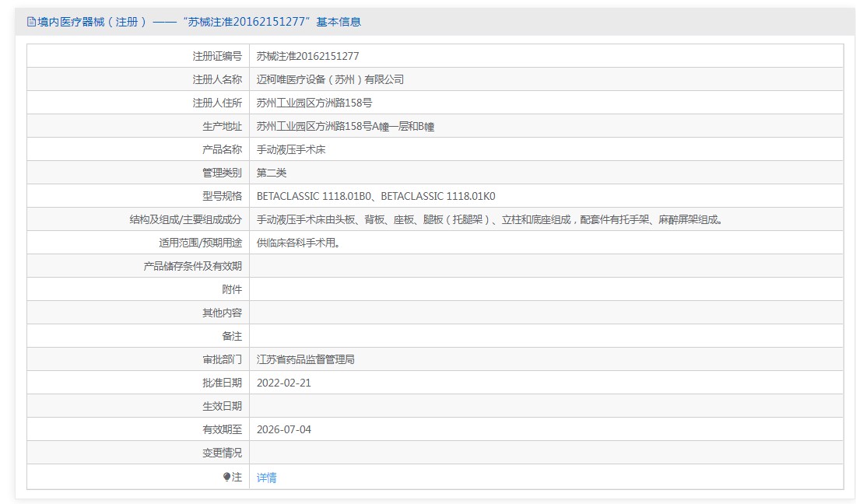
Task: Click the lightbulb icon beside 注 label
Action: point(226,477)
